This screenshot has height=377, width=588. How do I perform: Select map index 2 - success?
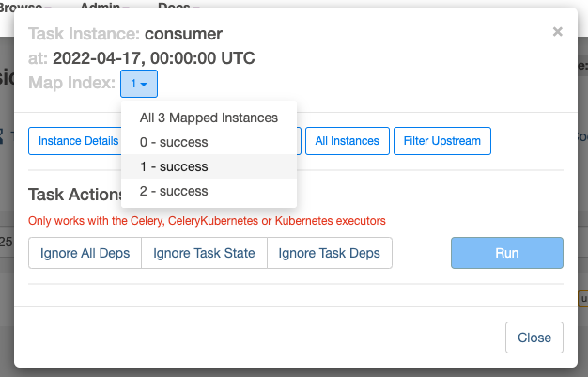click(209, 191)
